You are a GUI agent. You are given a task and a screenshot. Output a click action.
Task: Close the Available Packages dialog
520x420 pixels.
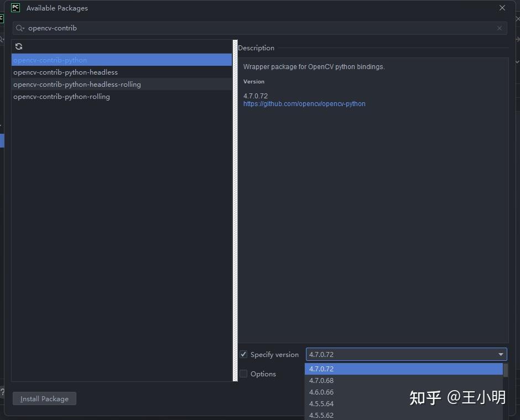click(502, 8)
